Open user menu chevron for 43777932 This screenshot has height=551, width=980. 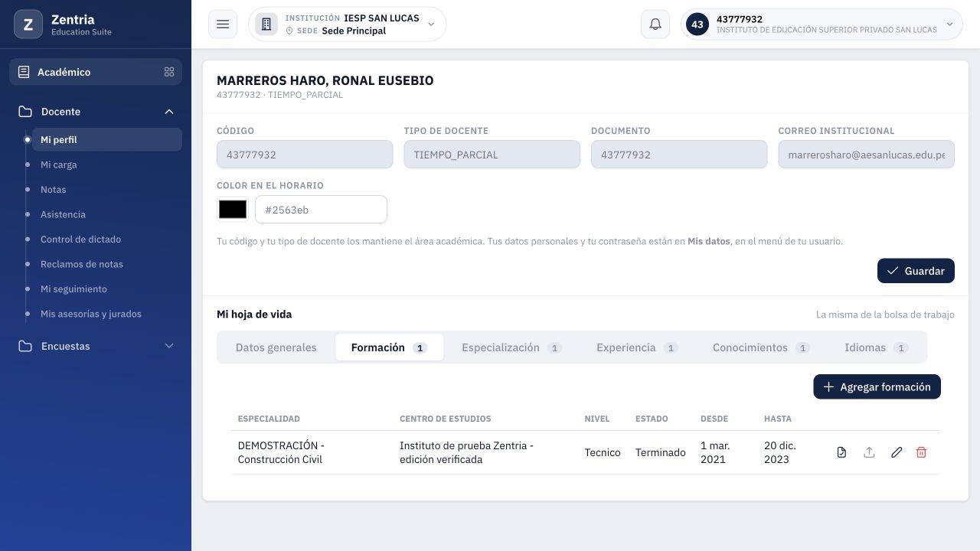click(949, 24)
